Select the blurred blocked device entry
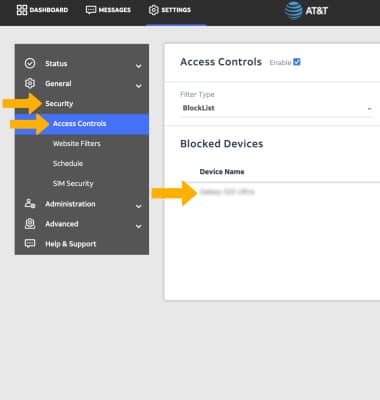The image size is (380, 400). 227,192
